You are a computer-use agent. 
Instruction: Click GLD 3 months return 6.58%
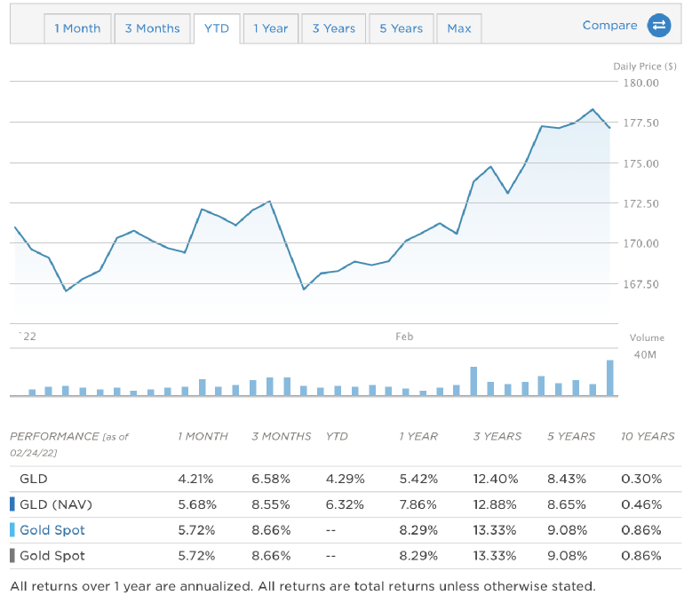(271, 479)
